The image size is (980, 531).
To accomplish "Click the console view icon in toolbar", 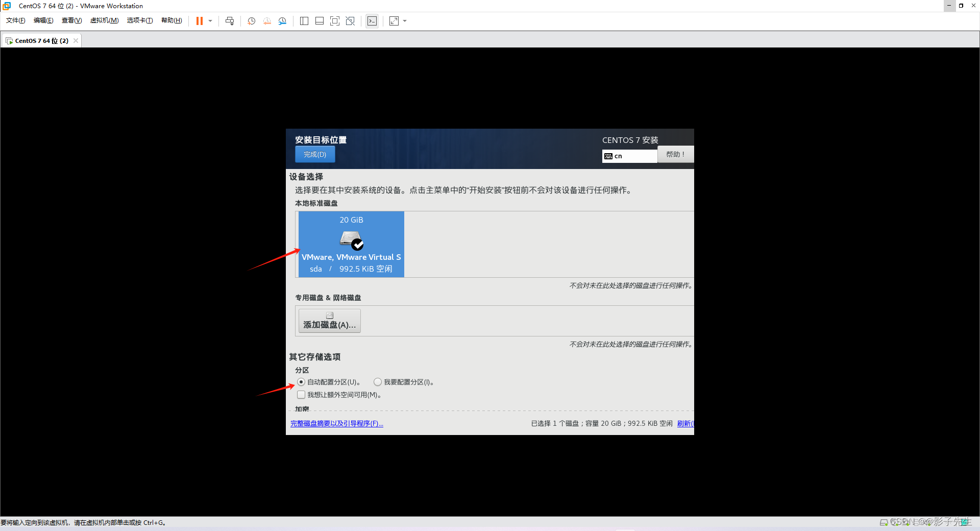I will [372, 21].
